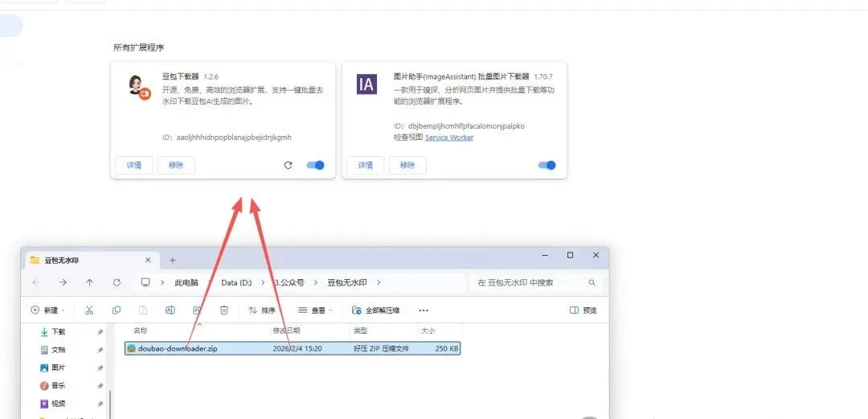
Task: Click the Cut scissors icon
Action: [x=89, y=310]
